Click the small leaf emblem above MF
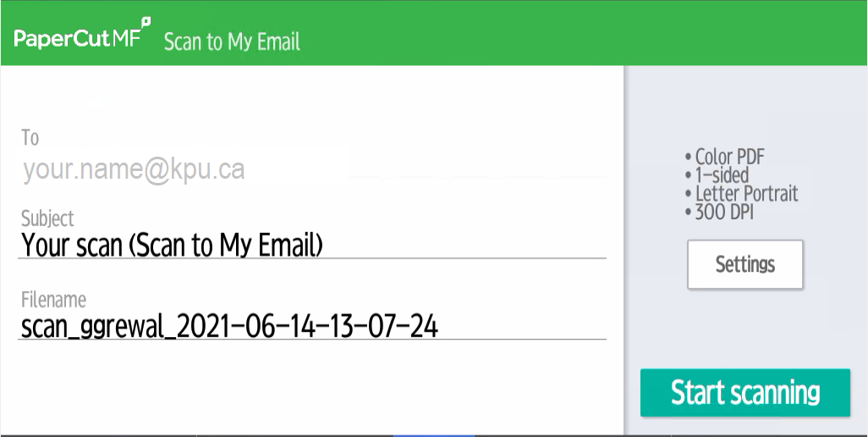The height and width of the screenshot is (437, 868). pyautogui.click(x=146, y=22)
